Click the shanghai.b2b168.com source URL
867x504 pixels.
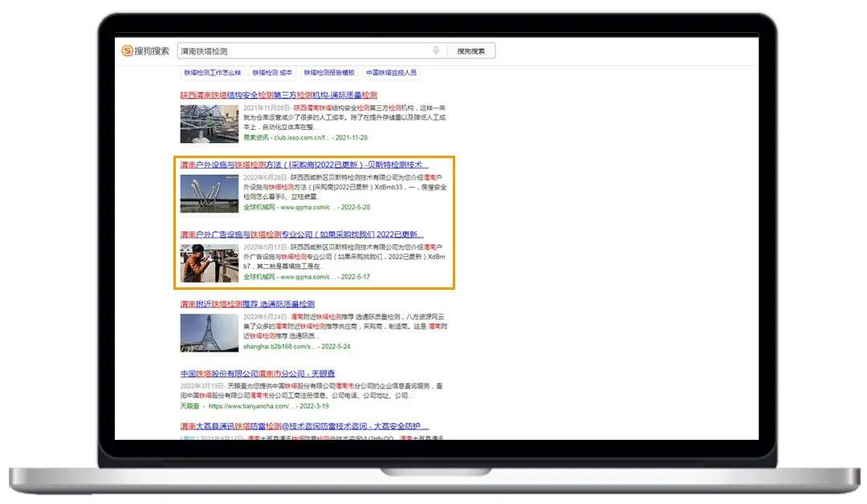(x=279, y=347)
